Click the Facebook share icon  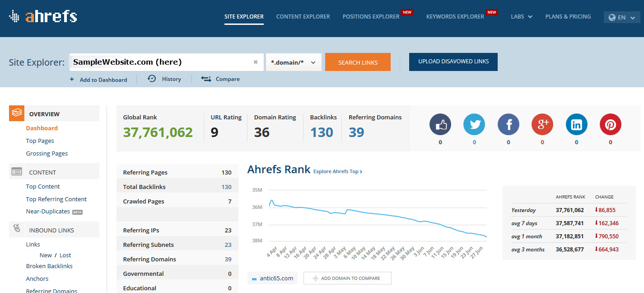click(509, 124)
